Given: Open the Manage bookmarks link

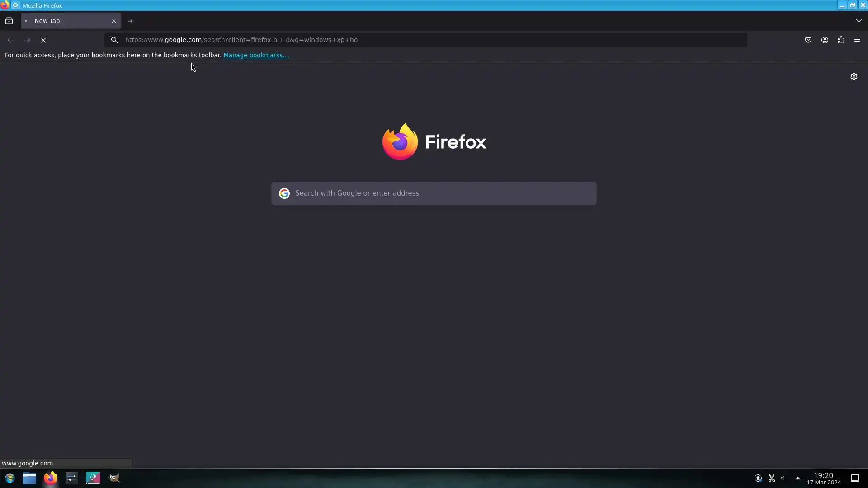Looking at the screenshot, I should point(256,55).
